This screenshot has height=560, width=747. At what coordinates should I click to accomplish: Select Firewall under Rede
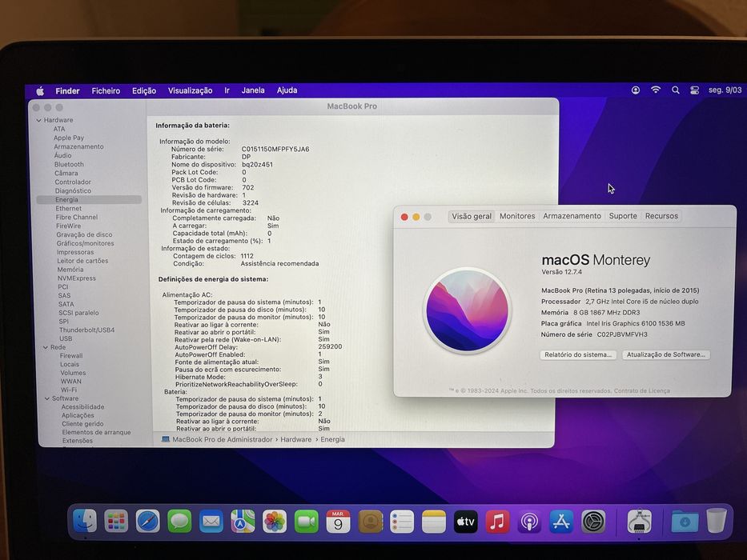coord(71,356)
